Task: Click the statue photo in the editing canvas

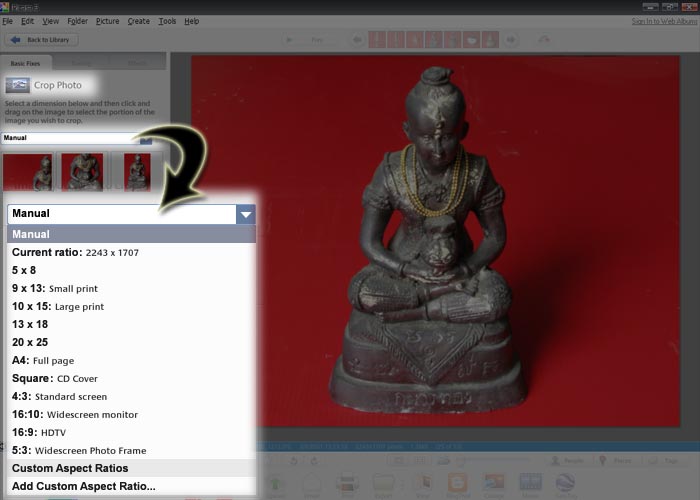Action: 436,241
